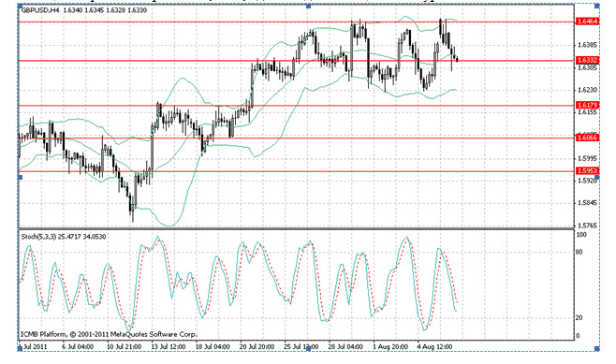This screenshot has height=364, width=616.
Task: Click the stochastic level 80 scale label
Action: [579, 252]
